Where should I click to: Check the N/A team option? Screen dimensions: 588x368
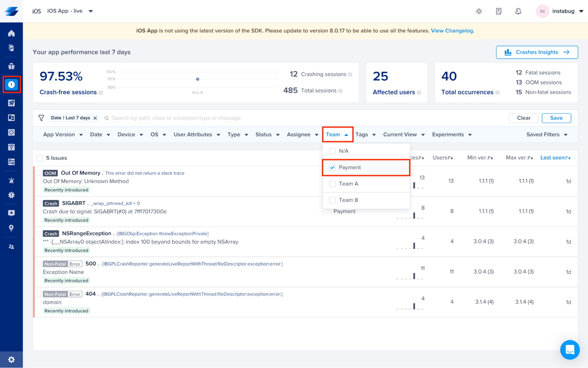(x=332, y=151)
